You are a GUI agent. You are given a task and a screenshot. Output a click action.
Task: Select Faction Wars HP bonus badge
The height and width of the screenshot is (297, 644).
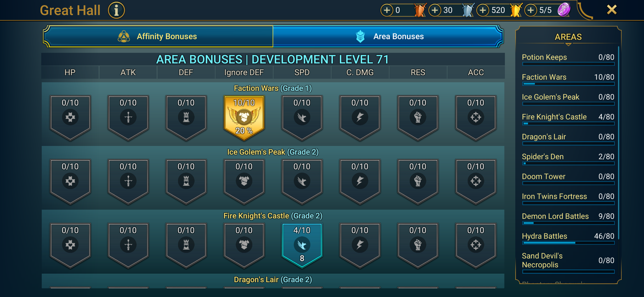[70, 117]
